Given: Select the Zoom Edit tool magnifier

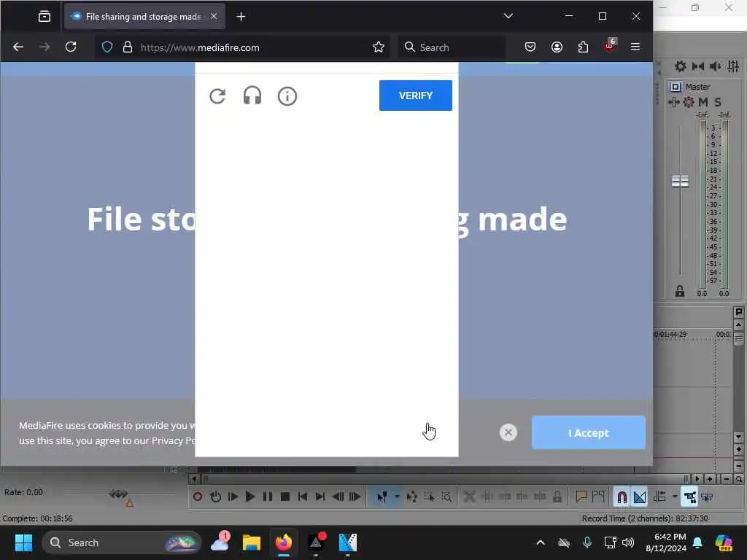Looking at the screenshot, I should [446, 497].
